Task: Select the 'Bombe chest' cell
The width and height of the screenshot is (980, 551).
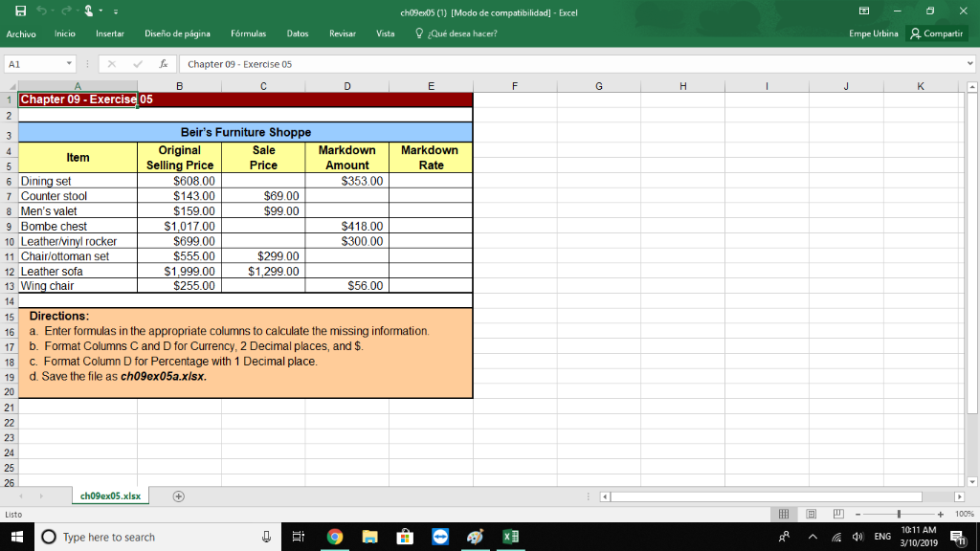Action: pyautogui.click(x=78, y=226)
